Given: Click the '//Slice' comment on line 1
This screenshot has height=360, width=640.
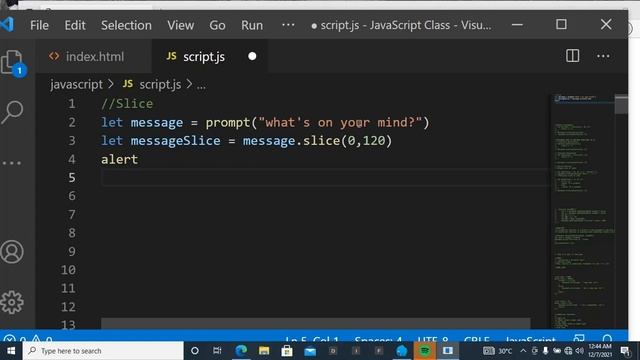Looking at the screenshot, I should [x=127, y=104].
